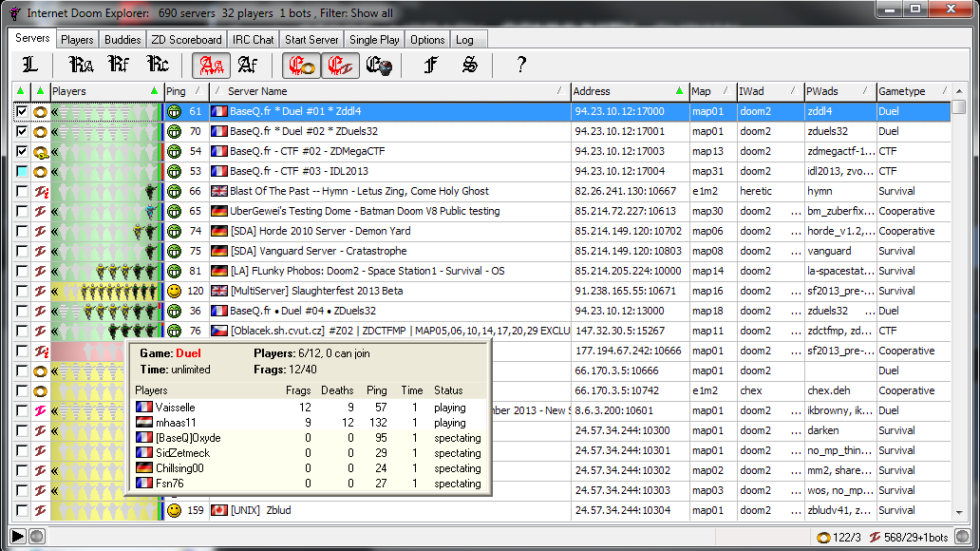Image resolution: width=980 pixels, height=551 pixels.
Task: Uncheck the BaseQ.fr Duel #01 Zddl4 checkbox
Action: (22, 111)
